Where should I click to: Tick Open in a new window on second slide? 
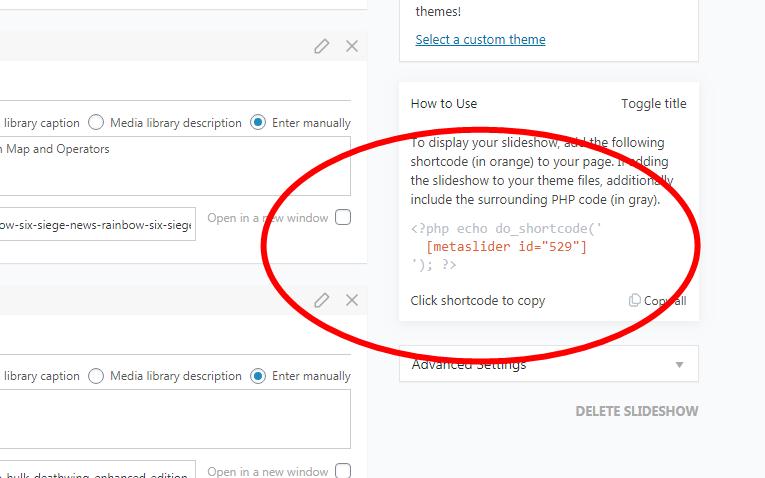coord(343,471)
